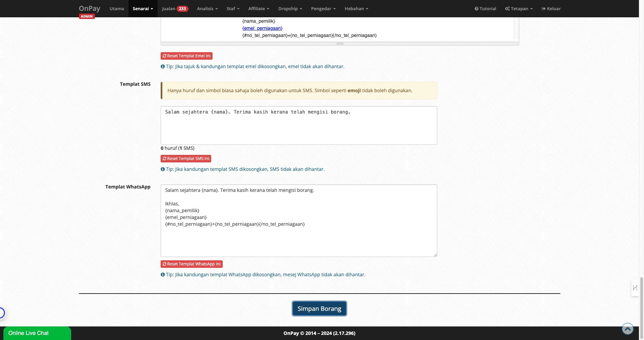Click the 'Templat SMS' field label
Image resolution: width=644 pixels, height=340 pixels.
pos(135,84)
